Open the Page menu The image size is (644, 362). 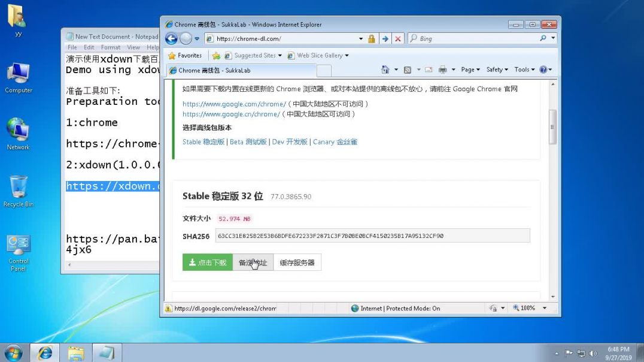(x=470, y=70)
